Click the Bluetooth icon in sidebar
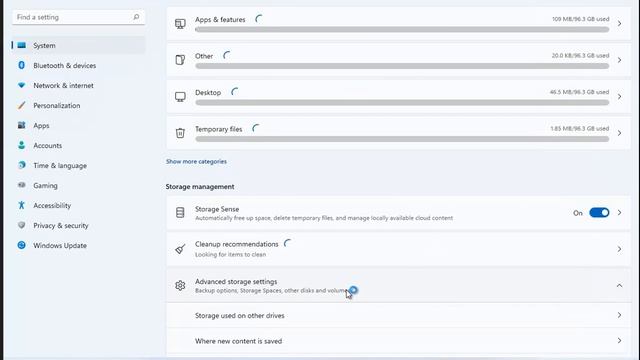The image size is (640, 360). (x=22, y=65)
